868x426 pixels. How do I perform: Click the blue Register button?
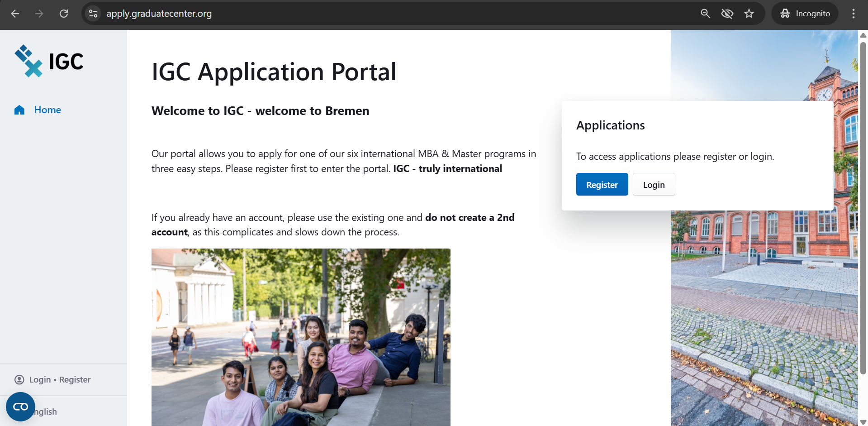[602, 184]
